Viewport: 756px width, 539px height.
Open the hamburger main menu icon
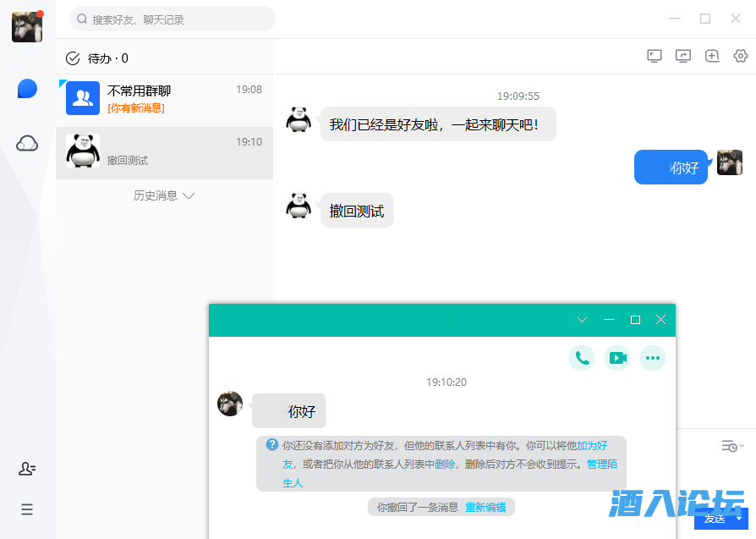coord(27,509)
